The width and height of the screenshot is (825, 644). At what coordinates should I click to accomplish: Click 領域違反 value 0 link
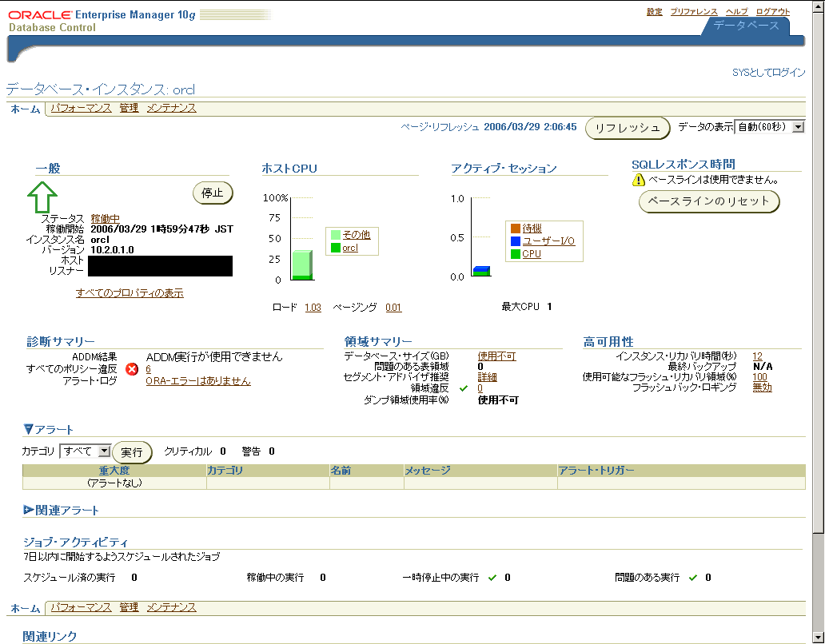(x=480, y=388)
